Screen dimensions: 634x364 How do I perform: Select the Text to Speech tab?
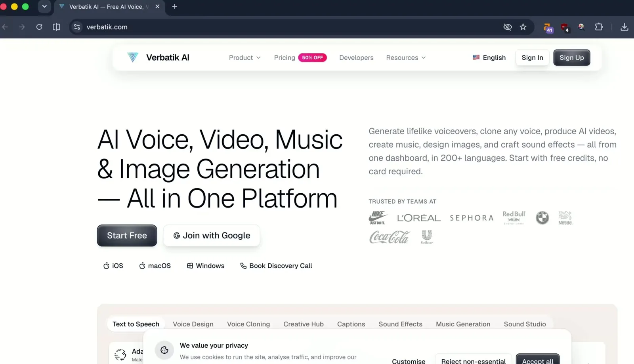(x=136, y=324)
